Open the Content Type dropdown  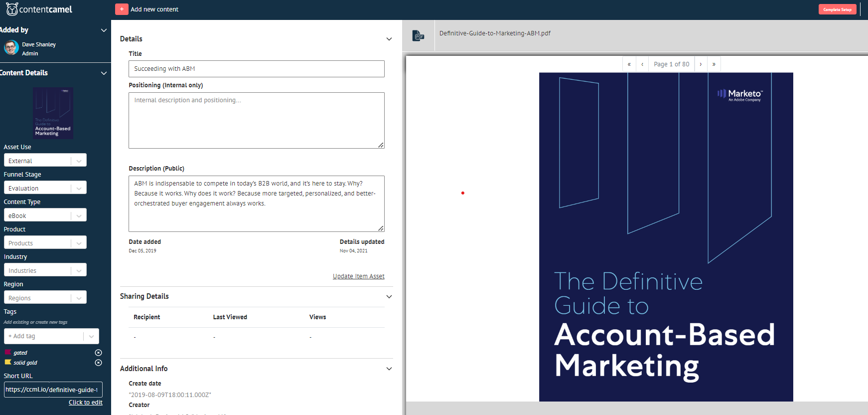point(45,215)
